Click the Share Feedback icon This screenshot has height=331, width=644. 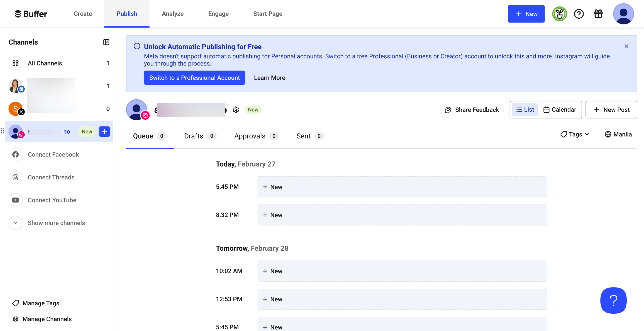pyautogui.click(x=448, y=110)
